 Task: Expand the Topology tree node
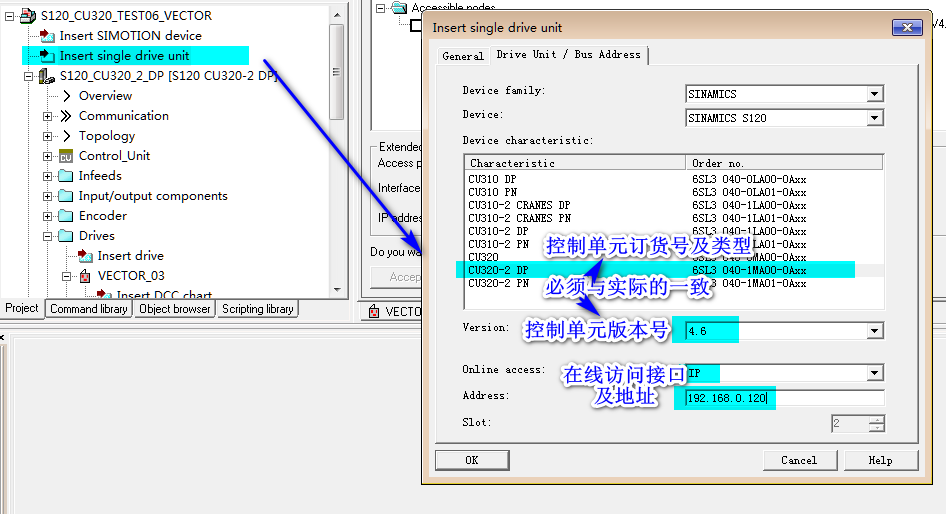pyautogui.click(x=48, y=136)
